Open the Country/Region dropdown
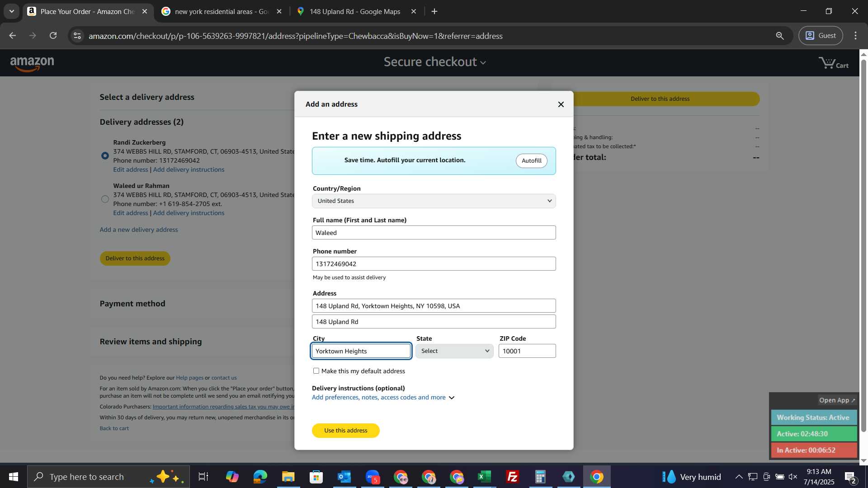Viewport: 868px width, 488px height. pyautogui.click(x=434, y=201)
